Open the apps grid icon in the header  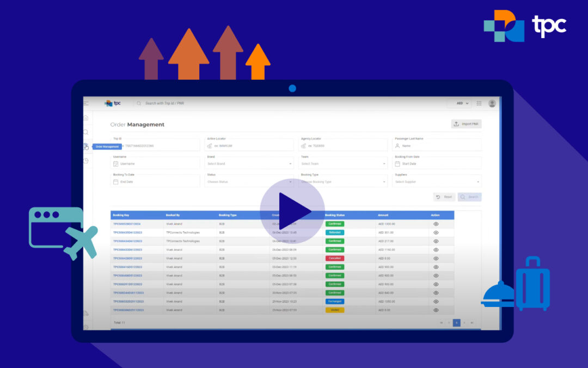tap(479, 103)
